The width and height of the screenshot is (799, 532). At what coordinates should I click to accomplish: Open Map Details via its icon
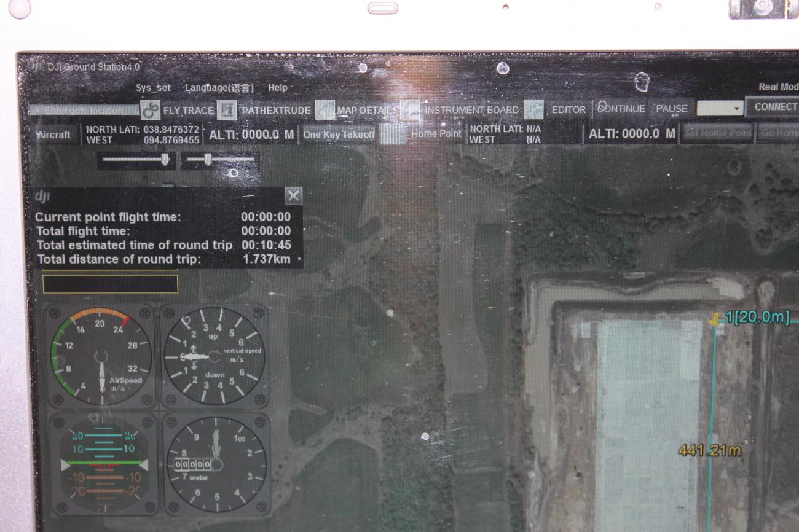(325, 111)
